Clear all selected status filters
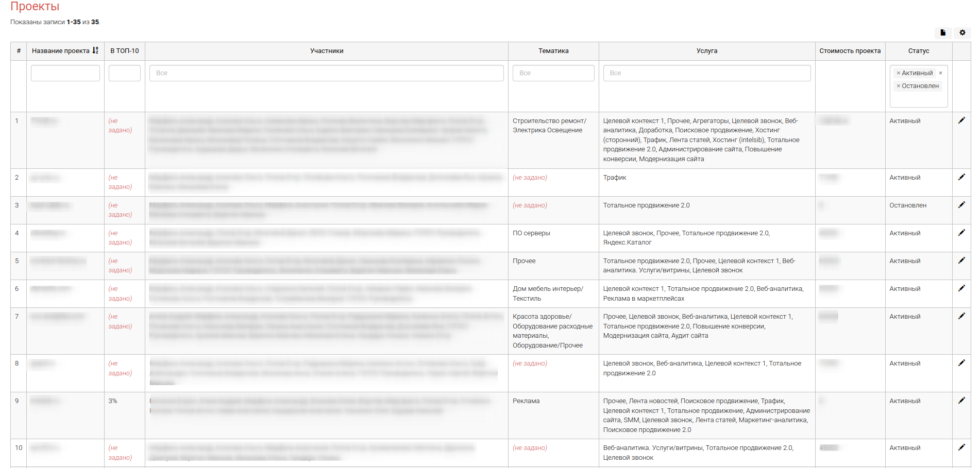The image size is (980, 468). tap(940, 73)
